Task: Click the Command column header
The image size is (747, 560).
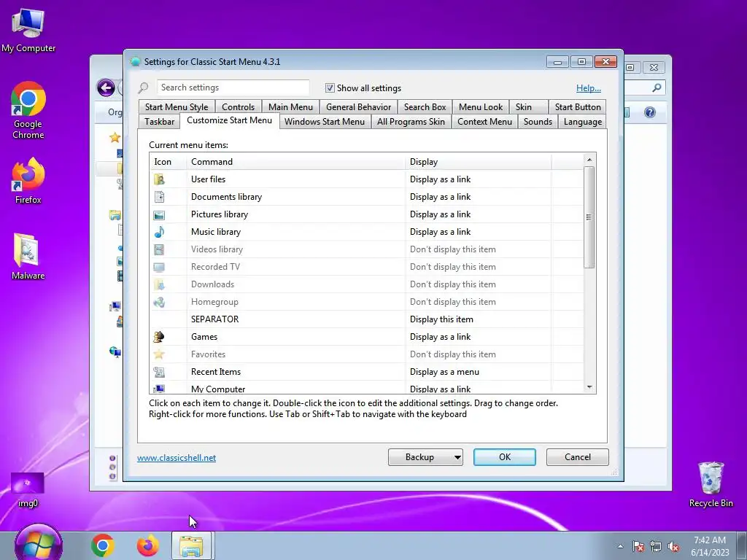Action: click(296, 162)
